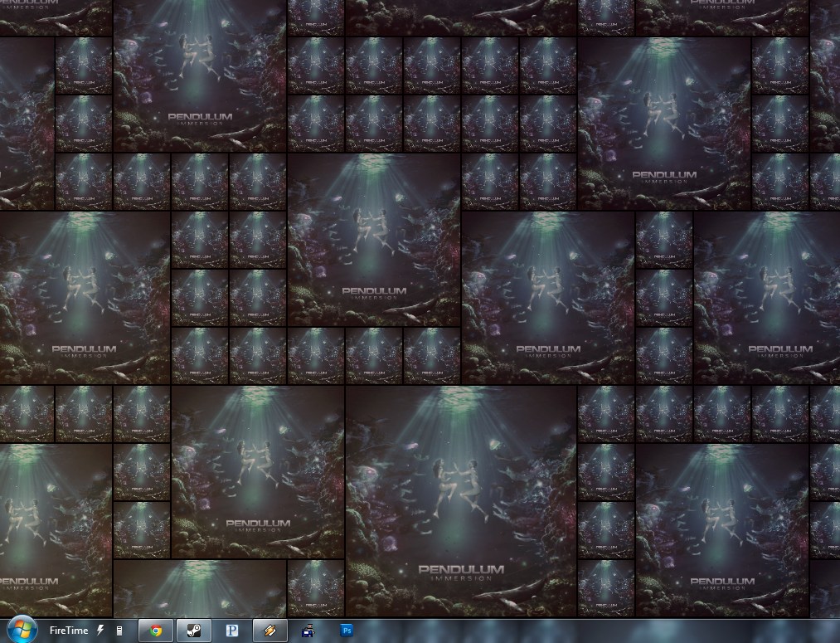840x643 pixels.
Task: Click the PENDULUM text on the largest tile
Action: click(460, 569)
